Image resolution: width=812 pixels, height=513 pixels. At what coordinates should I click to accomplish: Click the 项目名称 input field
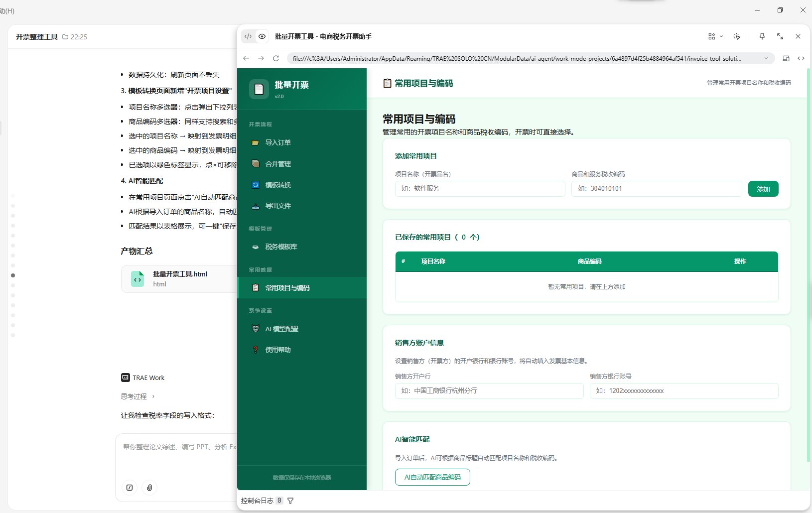point(480,189)
